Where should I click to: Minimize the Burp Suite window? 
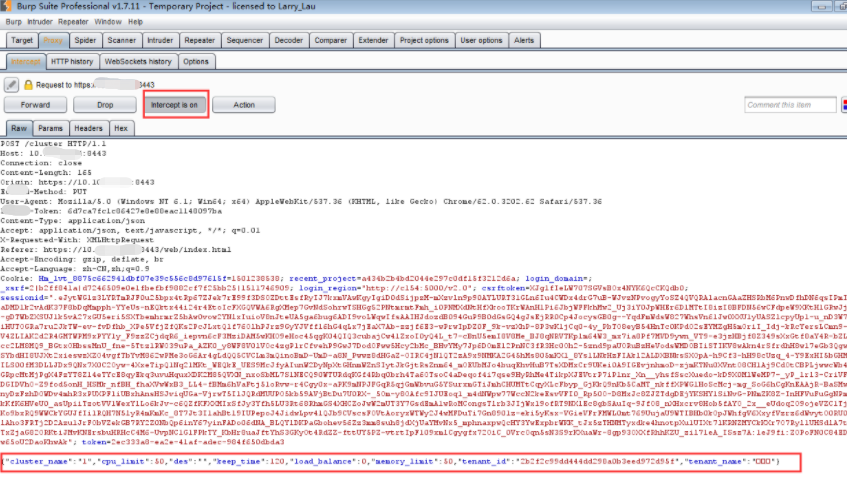(x=821, y=6)
